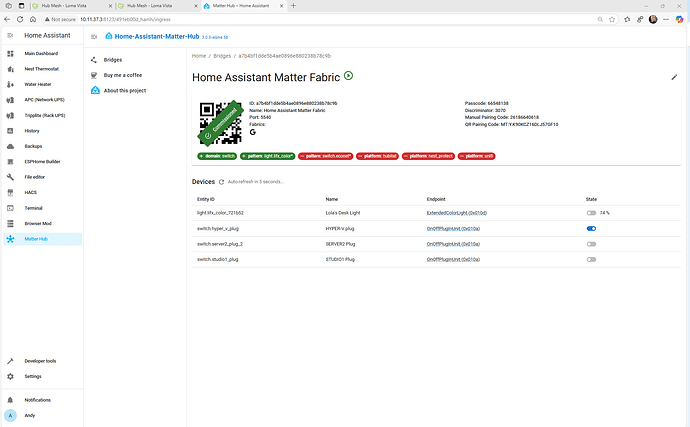Toggle the STUDIO1 Plug switch on
The image size is (690, 427).
coord(591,260)
